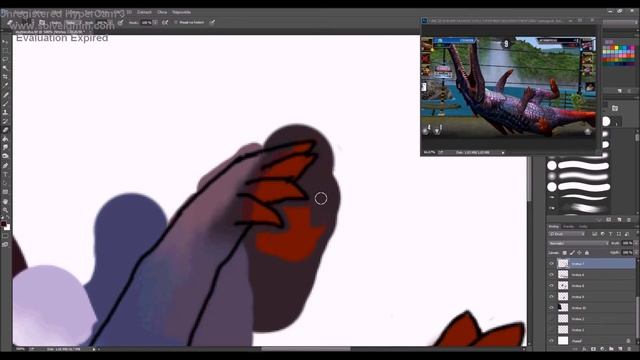
Task: Select the Move tool
Action: click(5, 42)
